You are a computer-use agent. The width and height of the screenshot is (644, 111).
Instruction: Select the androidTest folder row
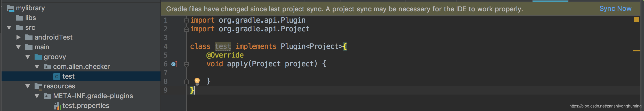point(81,37)
